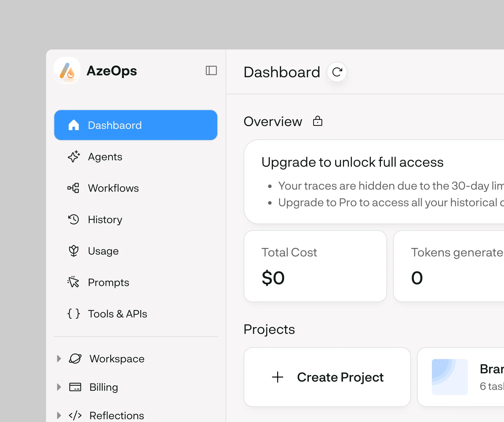Click the Prompts cursor icon
Image resolution: width=504 pixels, height=422 pixels.
73,282
